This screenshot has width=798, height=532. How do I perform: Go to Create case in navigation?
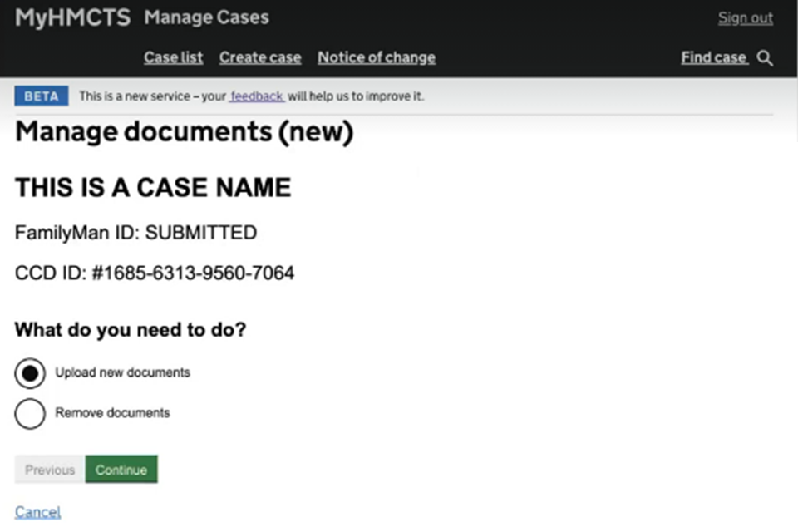(x=260, y=57)
